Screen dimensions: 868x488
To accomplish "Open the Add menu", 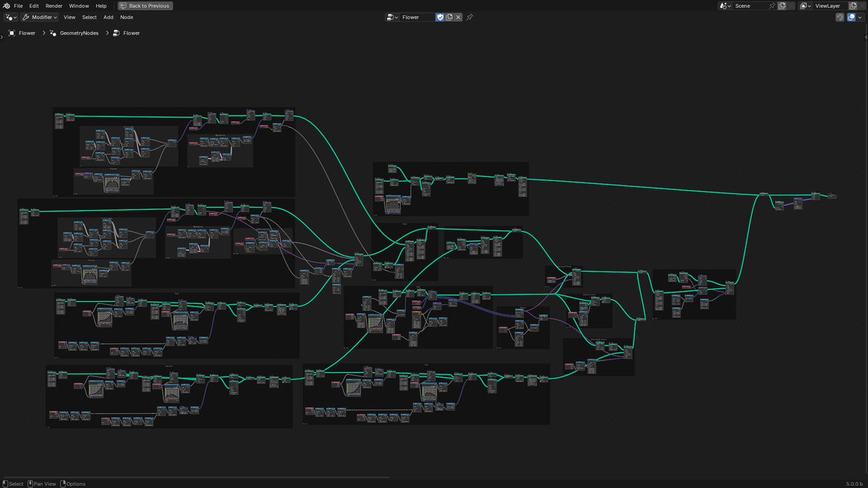I will [108, 17].
